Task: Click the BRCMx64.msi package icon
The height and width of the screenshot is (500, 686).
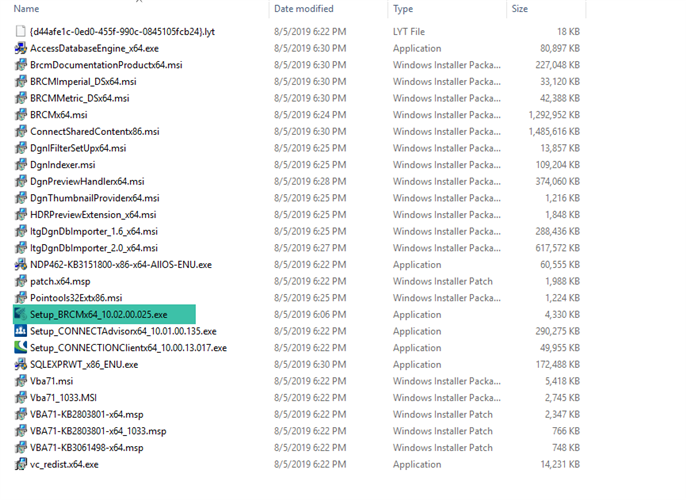Action: click(x=21, y=115)
